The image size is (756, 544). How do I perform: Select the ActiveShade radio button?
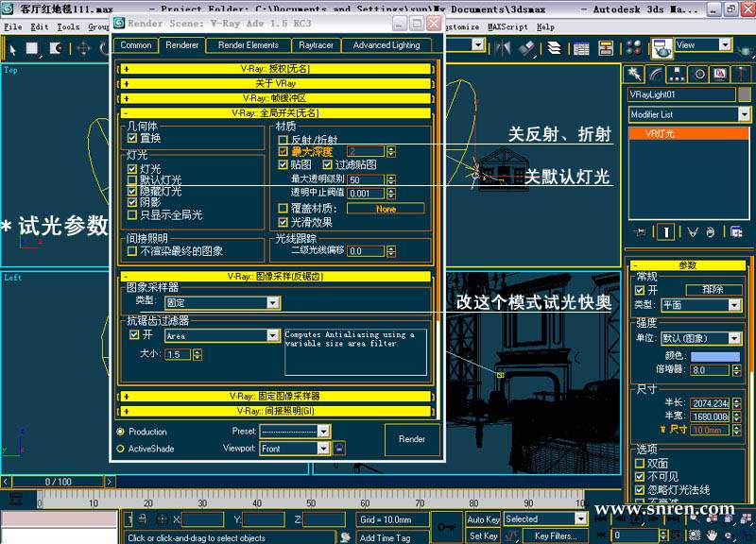click(x=121, y=449)
